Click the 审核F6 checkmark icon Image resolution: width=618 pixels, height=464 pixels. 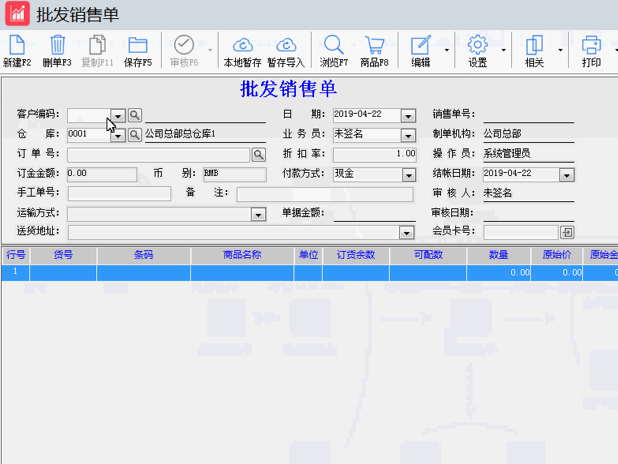(184, 45)
